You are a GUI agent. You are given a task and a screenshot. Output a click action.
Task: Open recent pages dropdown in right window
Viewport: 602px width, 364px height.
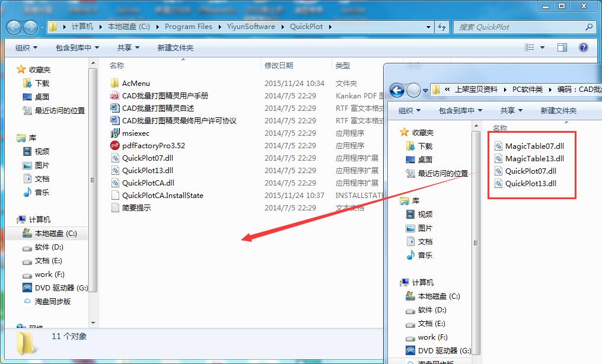(x=425, y=91)
